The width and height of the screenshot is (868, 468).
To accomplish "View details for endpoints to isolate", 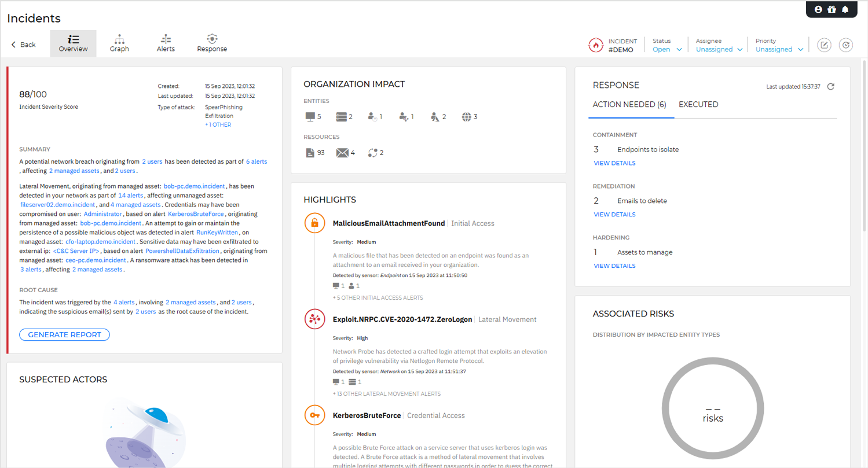I will pyautogui.click(x=614, y=163).
